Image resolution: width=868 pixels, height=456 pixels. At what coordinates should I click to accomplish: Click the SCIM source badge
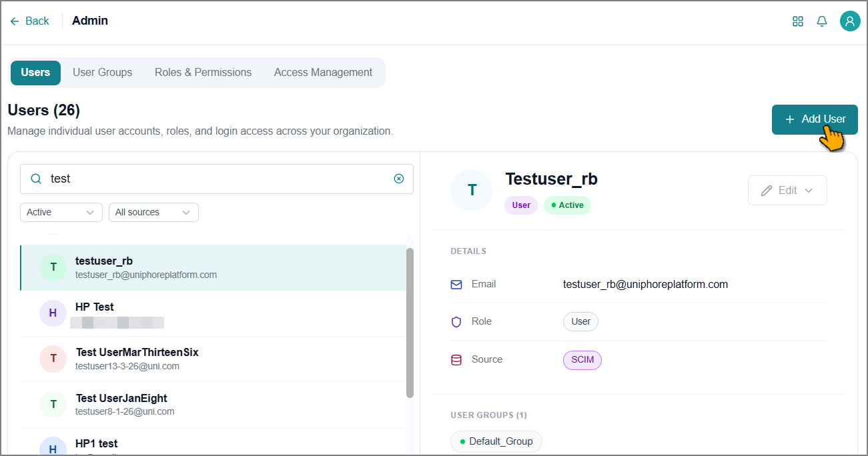[x=582, y=360]
